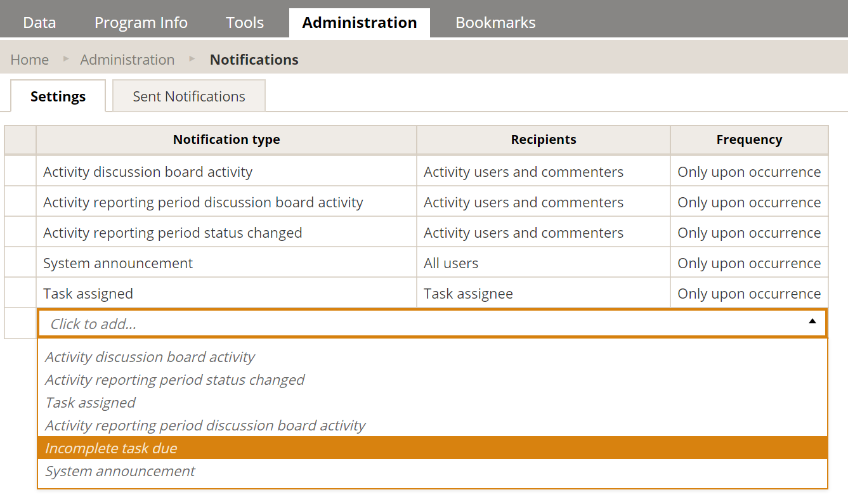The height and width of the screenshot is (504, 848).
Task: Click the Frequency column header
Action: pos(749,139)
